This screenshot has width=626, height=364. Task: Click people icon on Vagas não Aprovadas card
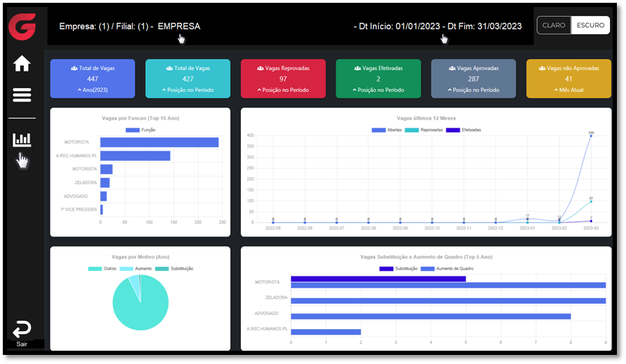coord(542,69)
